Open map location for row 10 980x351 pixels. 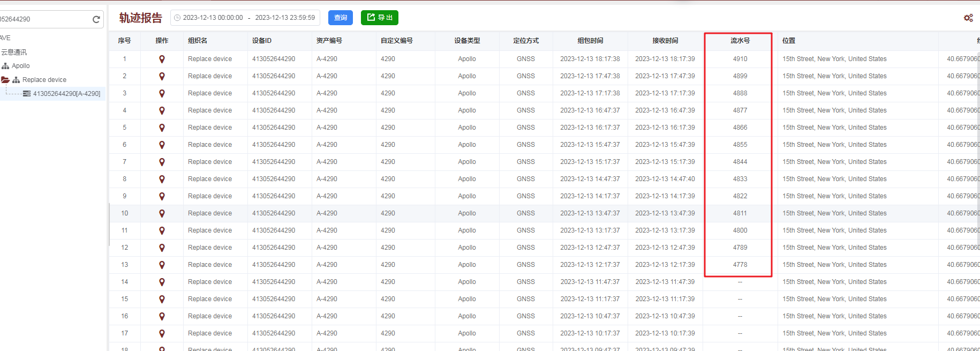162,213
